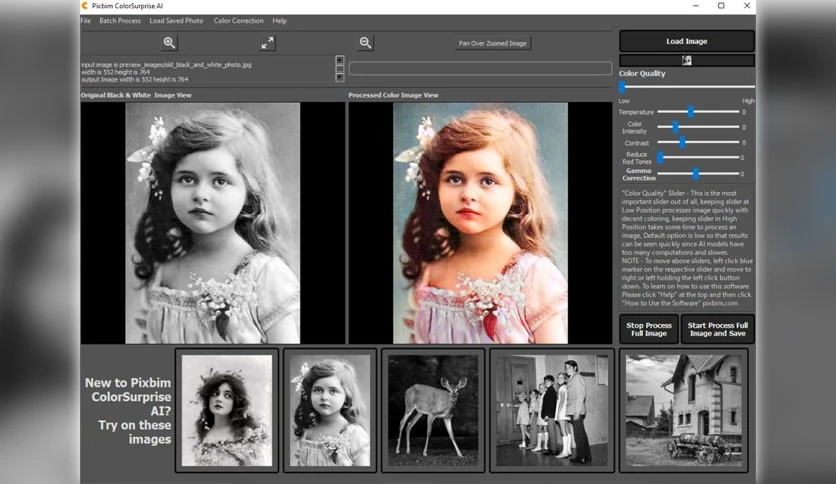The width and height of the screenshot is (836, 484).
Task: Select the deer sample thumbnail
Action: click(x=433, y=410)
